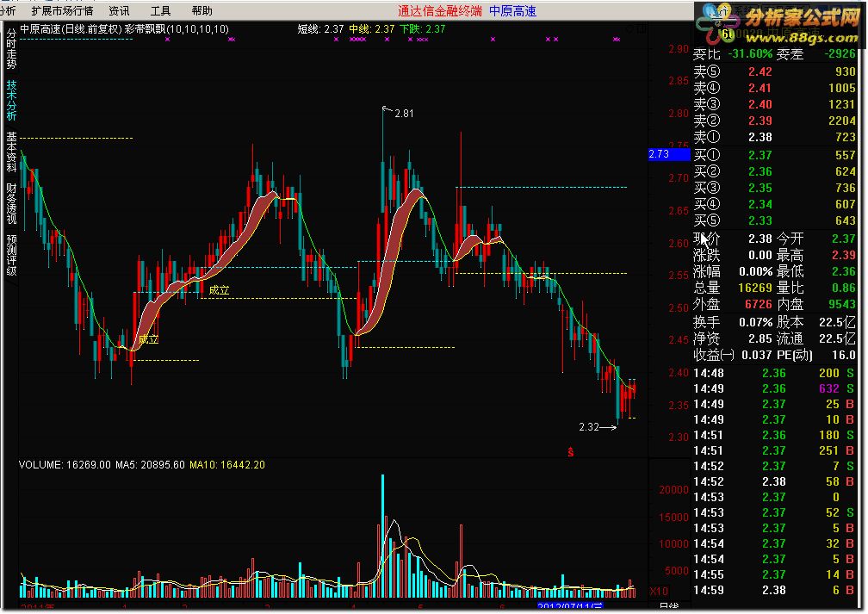Viewport: 868px width, 614px height.
Task: Click the blue 中原高速 stock name title
Action: [x=512, y=10]
